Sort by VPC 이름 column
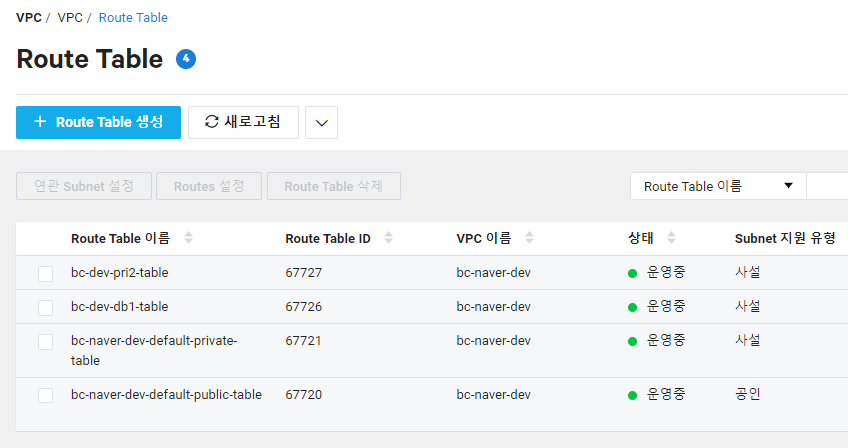This screenshot has width=848, height=448. point(529,238)
